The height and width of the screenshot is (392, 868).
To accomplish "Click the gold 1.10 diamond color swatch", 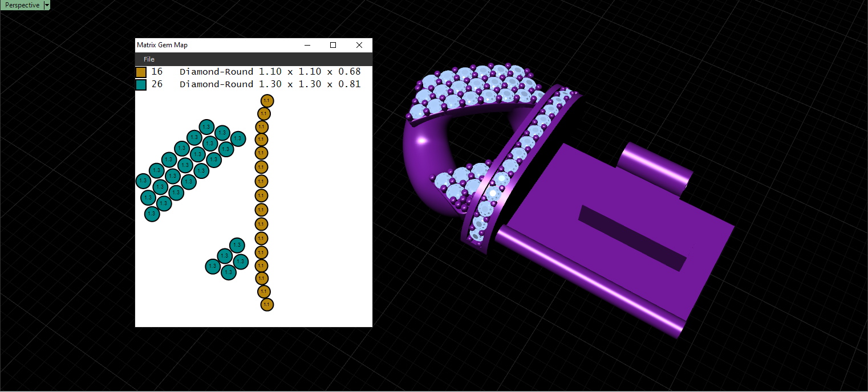I will 141,72.
